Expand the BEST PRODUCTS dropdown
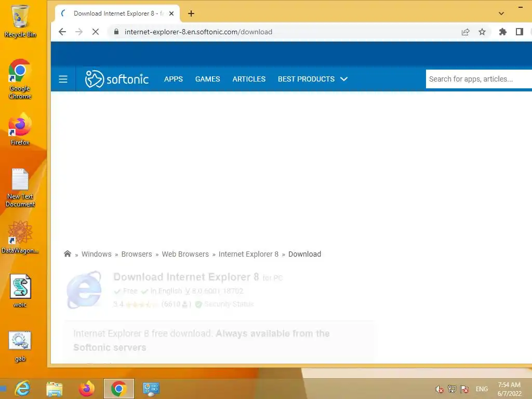 pos(312,79)
